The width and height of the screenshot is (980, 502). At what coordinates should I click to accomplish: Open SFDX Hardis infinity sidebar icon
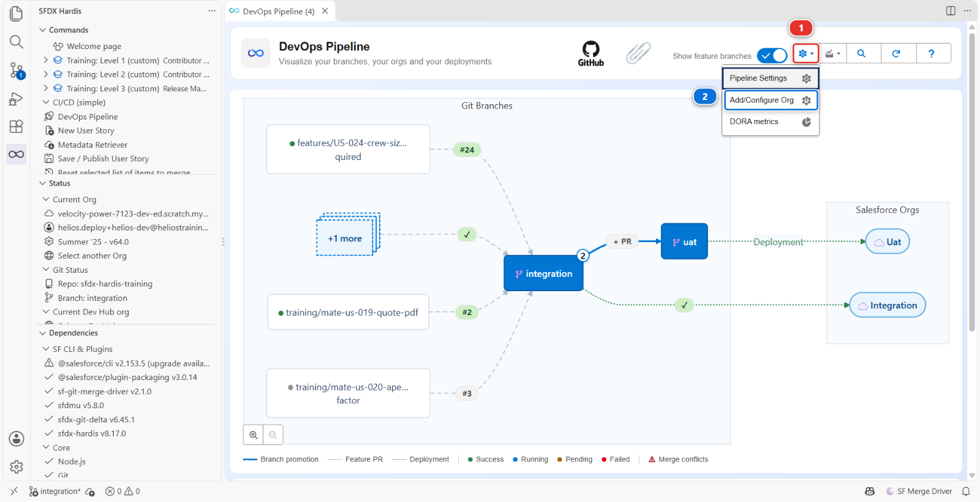tap(17, 154)
